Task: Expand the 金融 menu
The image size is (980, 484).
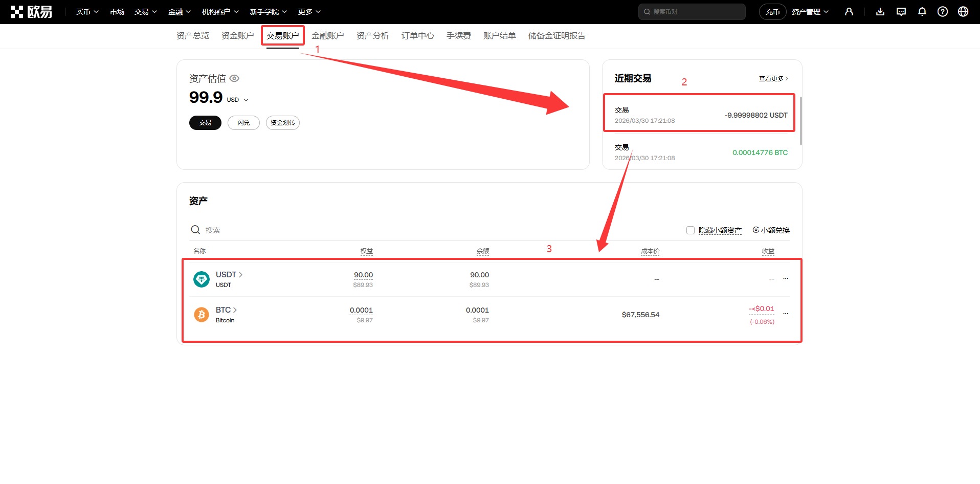Action: pyautogui.click(x=180, y=12)
